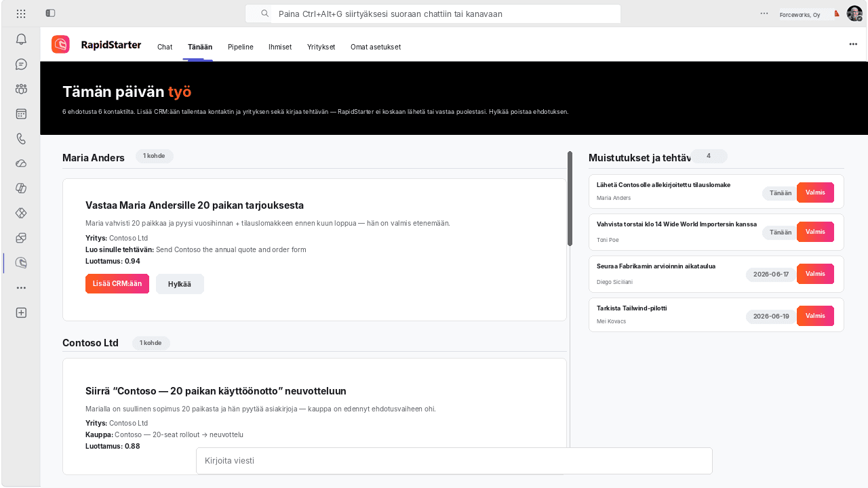868x488 pixels.
Task: Click the reminders count badge 4
Action: click(x=709, y=156)
